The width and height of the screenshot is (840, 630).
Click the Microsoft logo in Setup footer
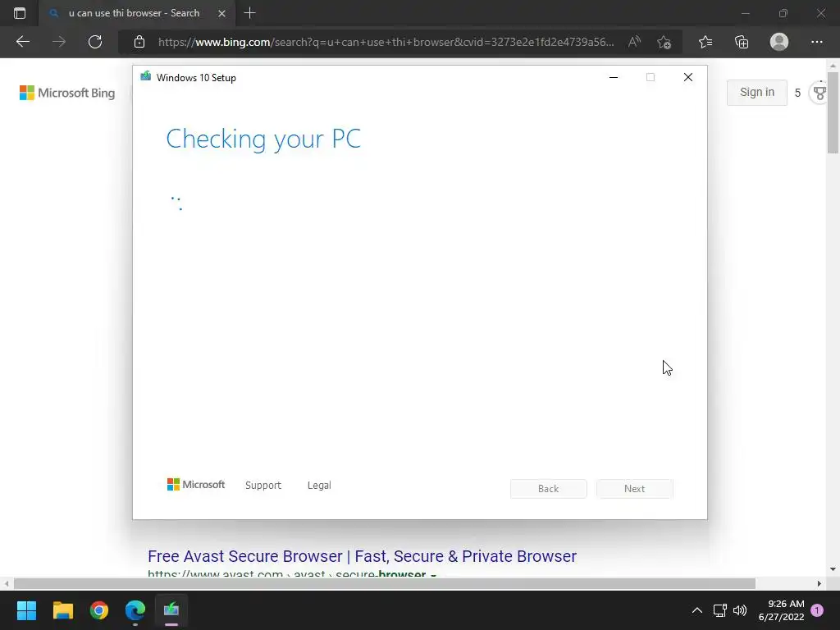[196, 484]
